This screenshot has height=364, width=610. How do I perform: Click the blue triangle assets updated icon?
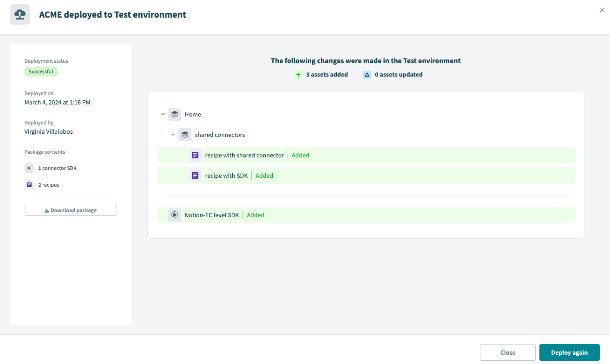pyautogui.click(x=367, y=74)
